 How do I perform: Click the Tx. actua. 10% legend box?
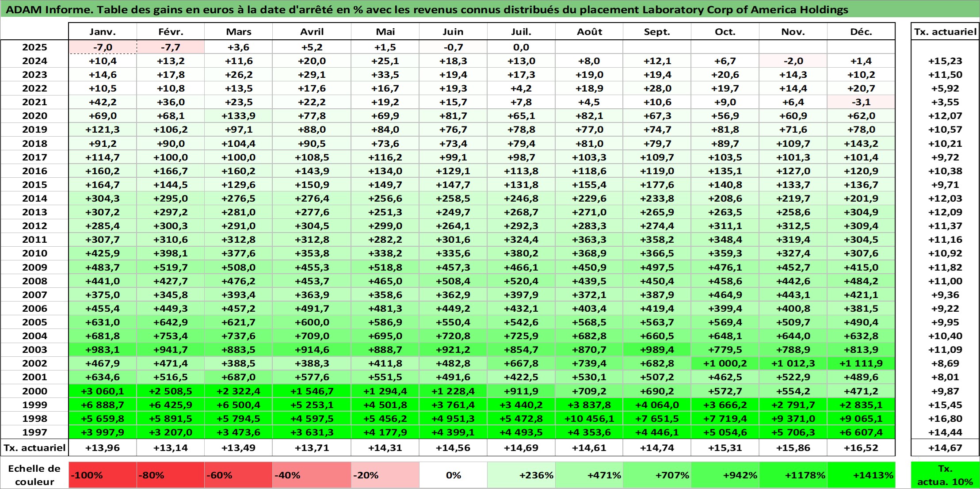tap(945, 475)
